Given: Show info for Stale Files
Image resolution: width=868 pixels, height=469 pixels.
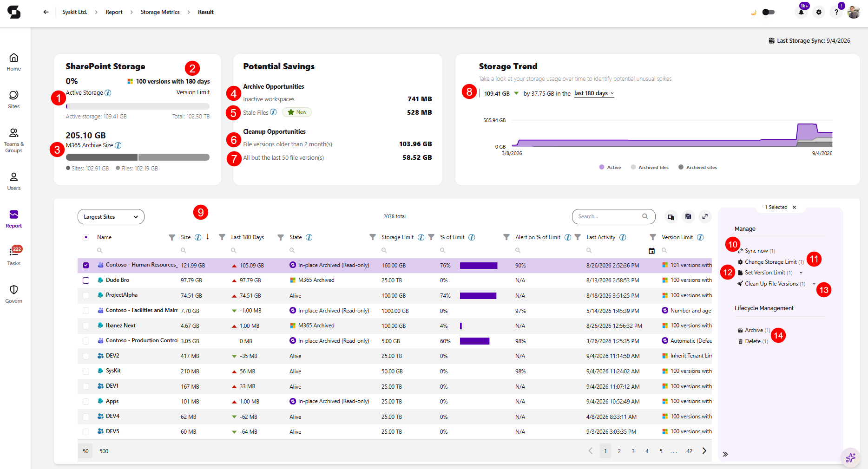Looking at the screenshot, I should (x=273, y=112).
